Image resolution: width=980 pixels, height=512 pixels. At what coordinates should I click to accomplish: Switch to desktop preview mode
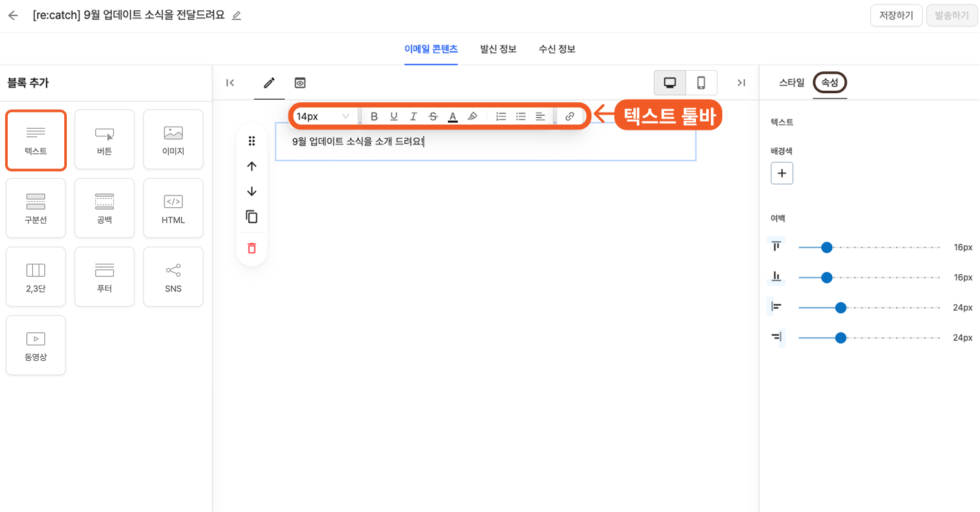point(670,83)
